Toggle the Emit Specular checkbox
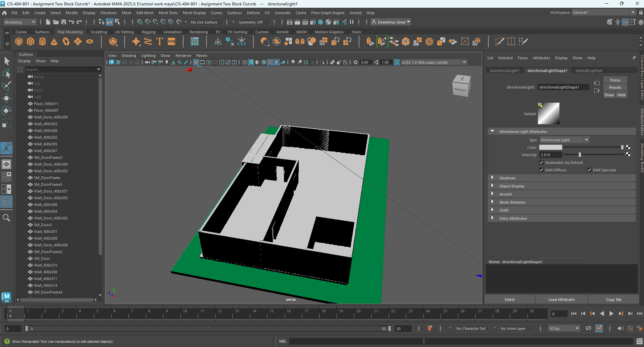The image size is (644, 347). tap(589, 170)
